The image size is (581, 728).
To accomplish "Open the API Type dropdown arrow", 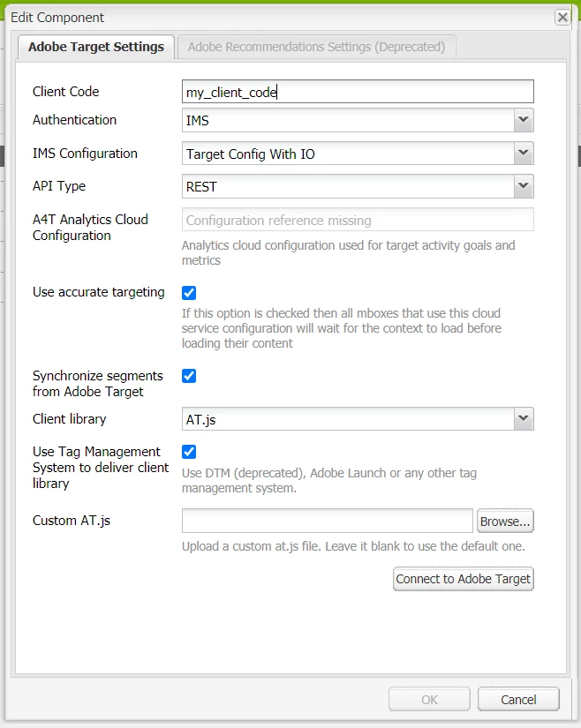I will click(x=524, y=186).
